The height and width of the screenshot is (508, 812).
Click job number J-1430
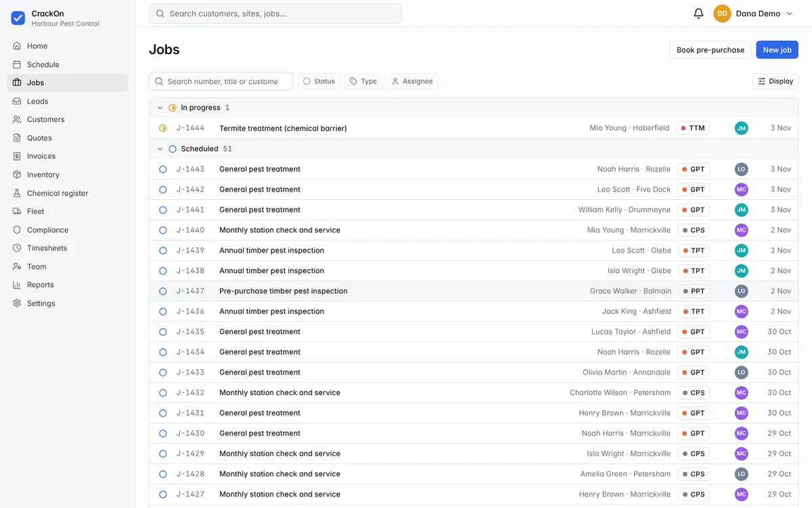click(190, 433)
